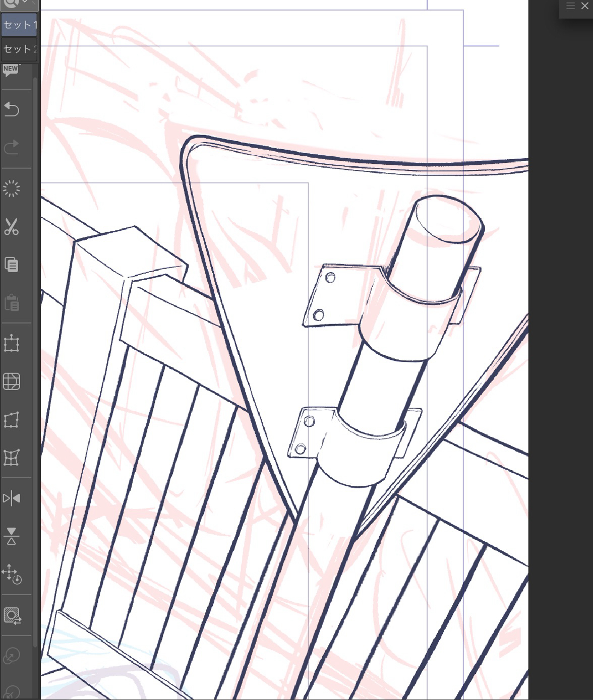The image size is (593, 700).
Task: Click the Redo arrow icon
Action: (x=12, y=147)
